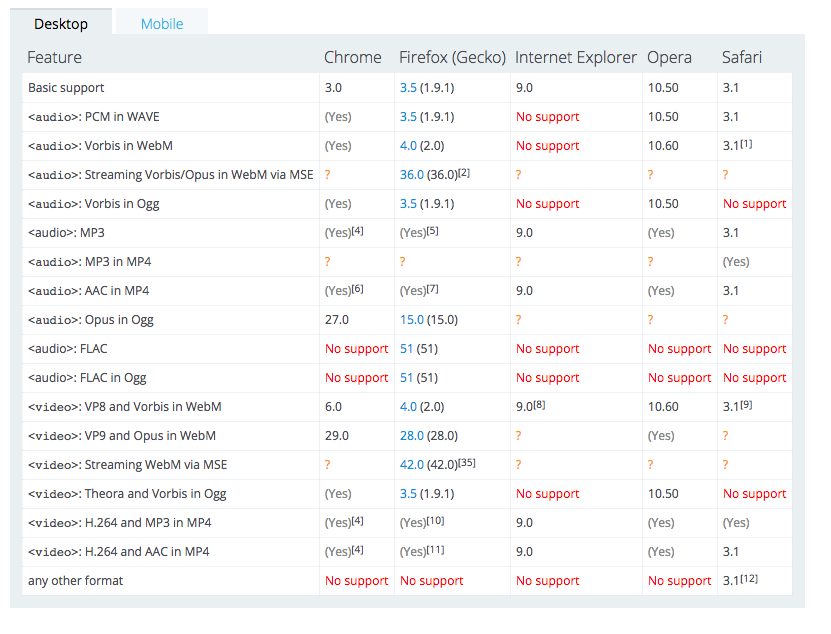Click the '<audio>: Opus in Ogg' cell
Viewport: 831px width, 634px height.
(x=171, y=320)
